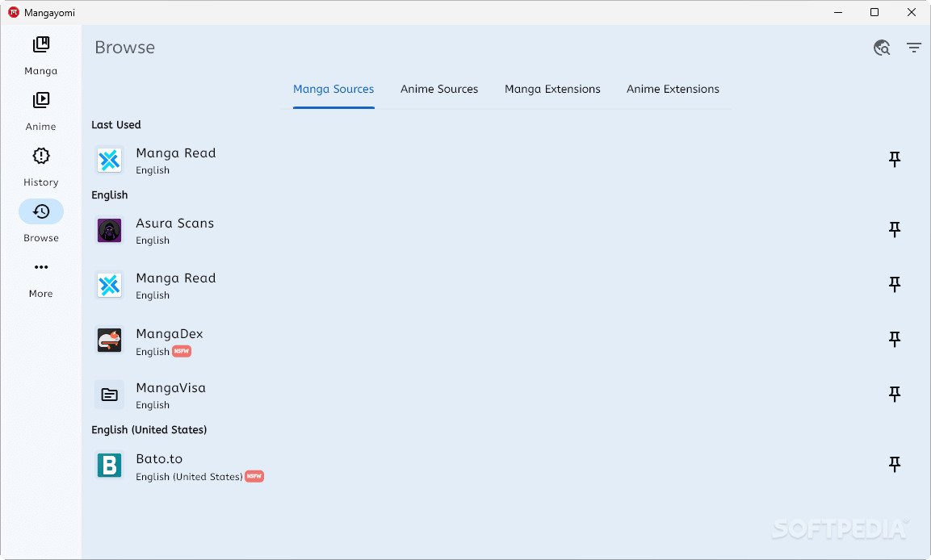Pin the Bato.to source
The height and width of the screenshot is (560, 931).
pyautogui.click(x=894, y=465)
